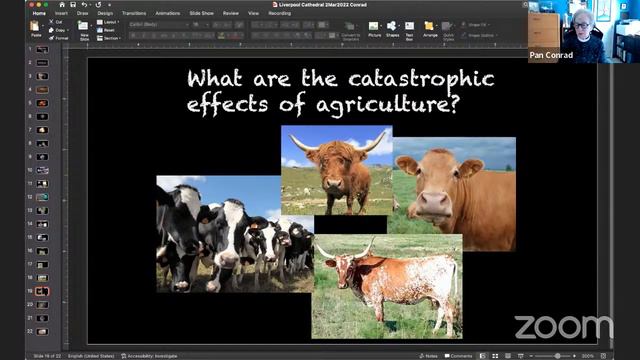Image resolution: width=640 pixels, height=360 pixels.
Task: Zoom in with the plus icon
Action: pos(574,356)
